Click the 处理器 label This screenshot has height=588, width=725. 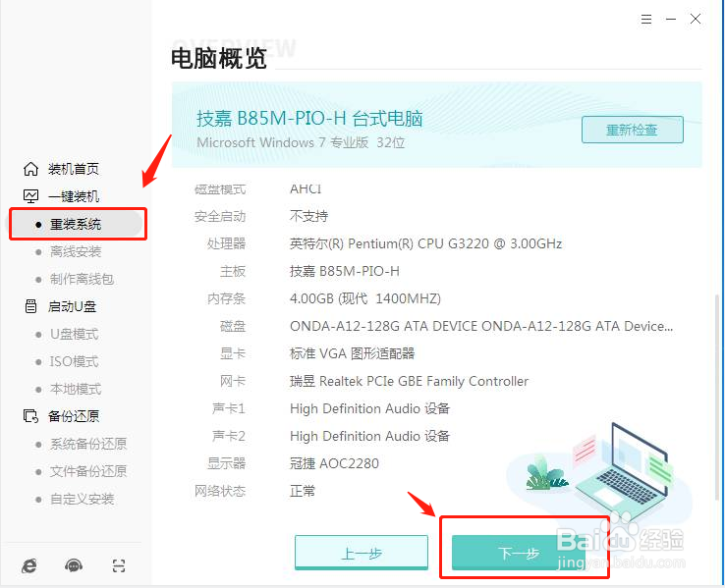point(226,243)
